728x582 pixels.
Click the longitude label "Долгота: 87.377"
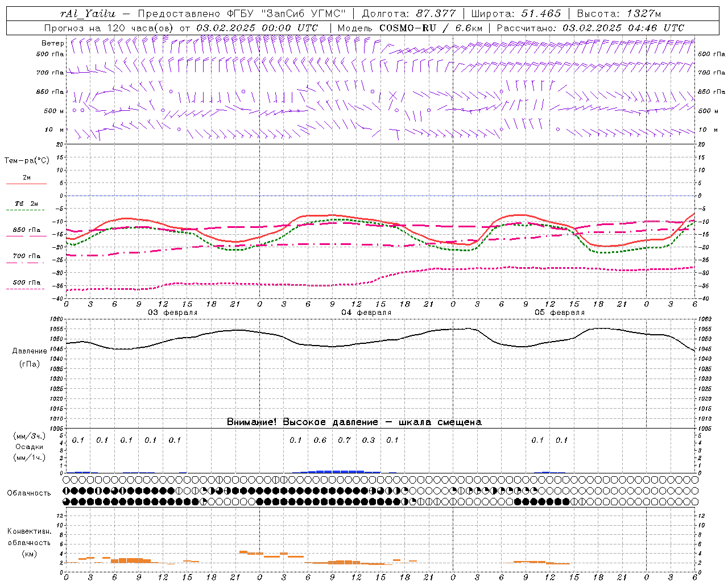click(408, 14)
